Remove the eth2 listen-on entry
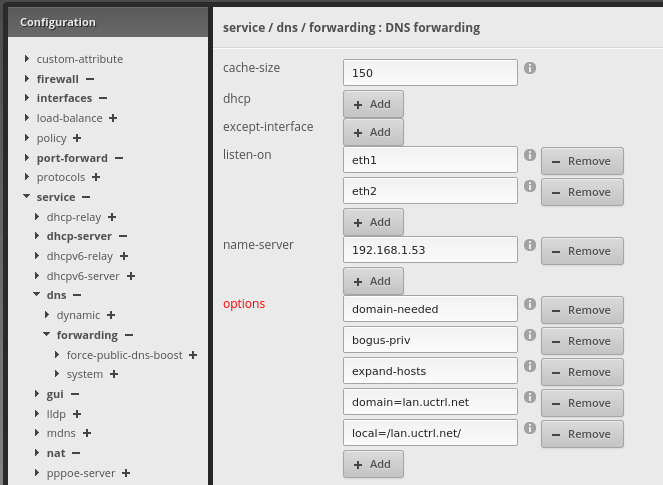This screenshot has width=663, height=485. 582,192
